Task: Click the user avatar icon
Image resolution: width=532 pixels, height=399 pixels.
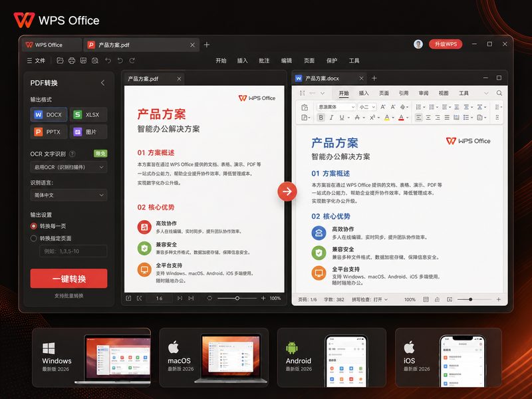Action: click(x=418, y=44)
